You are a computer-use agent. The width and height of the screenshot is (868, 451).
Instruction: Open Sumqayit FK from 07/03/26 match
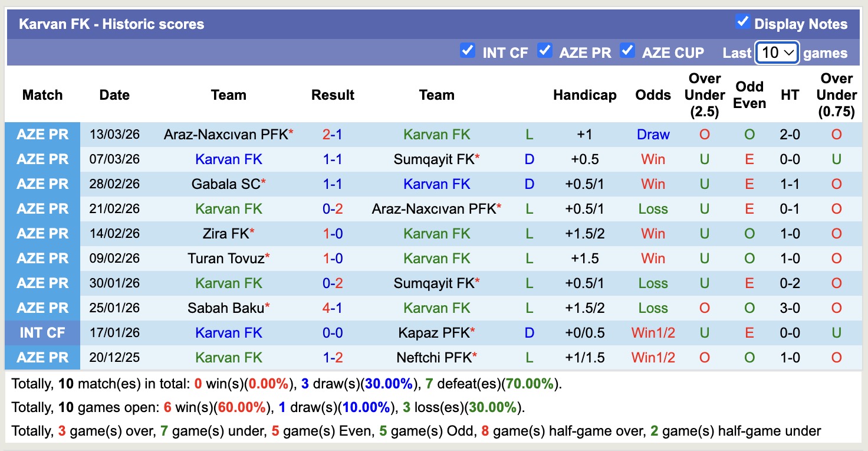[434, 159]
